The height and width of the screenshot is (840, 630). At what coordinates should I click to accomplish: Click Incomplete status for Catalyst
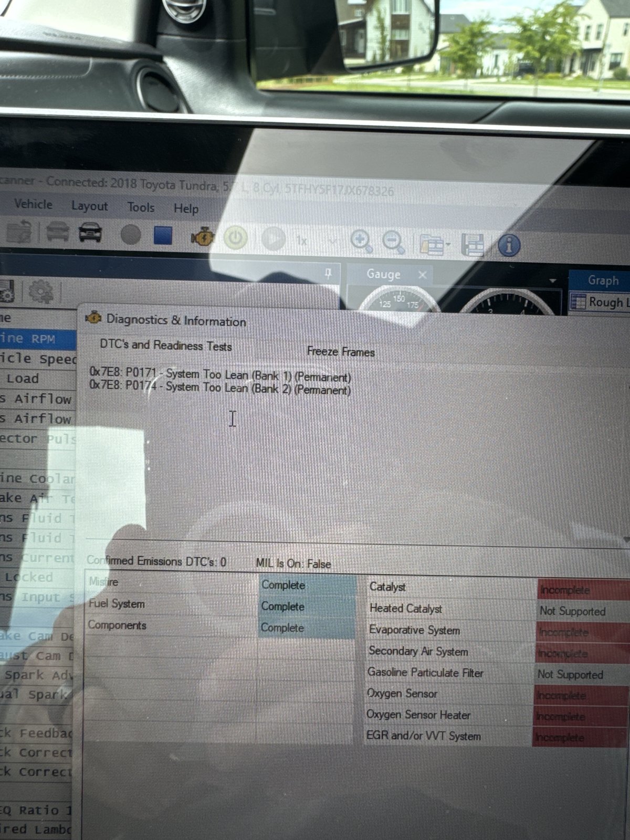point(583,590)
